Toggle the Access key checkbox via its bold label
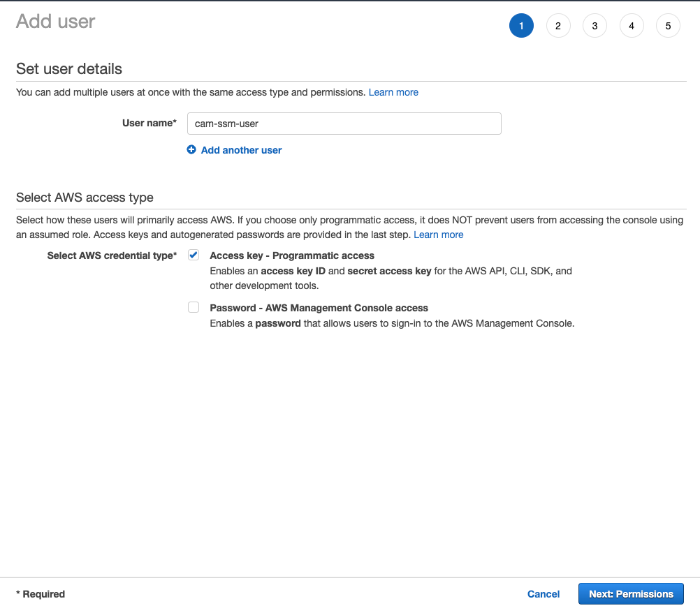 [293, 255]
